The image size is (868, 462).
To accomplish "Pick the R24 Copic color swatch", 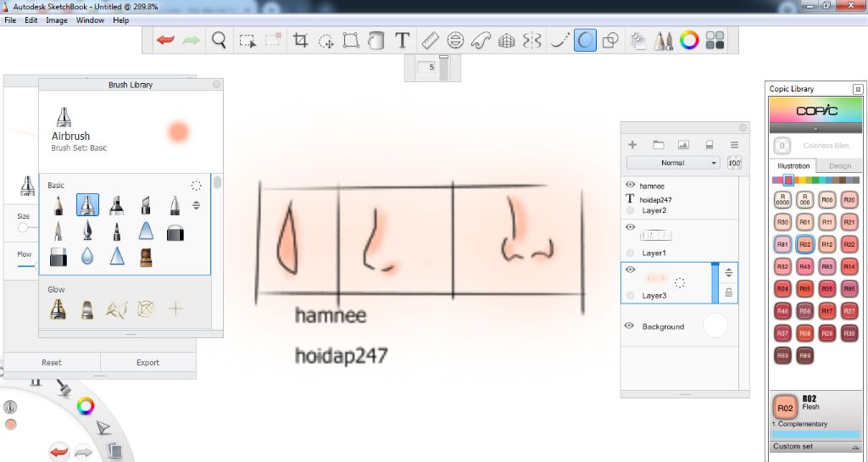I will point(783,288).
